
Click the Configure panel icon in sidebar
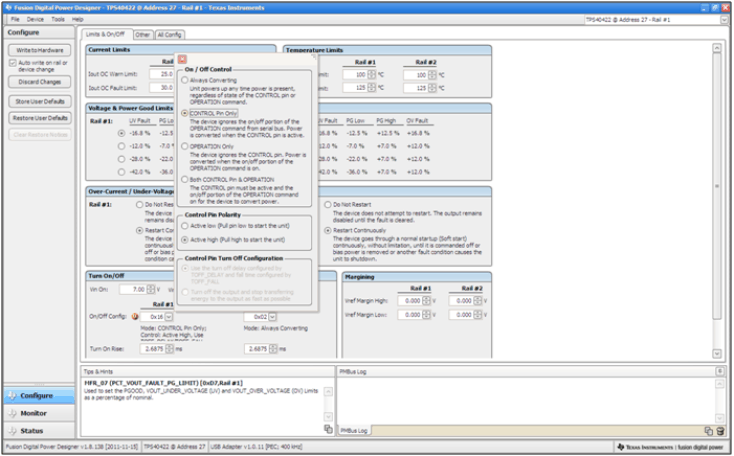click(x=12, y=396)
